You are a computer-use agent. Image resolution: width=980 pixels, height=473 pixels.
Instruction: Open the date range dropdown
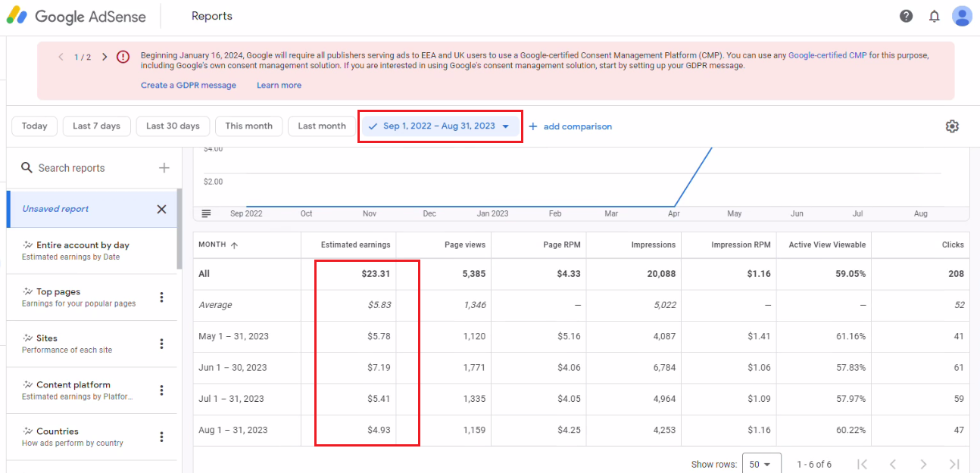click(x=440, y=126)
